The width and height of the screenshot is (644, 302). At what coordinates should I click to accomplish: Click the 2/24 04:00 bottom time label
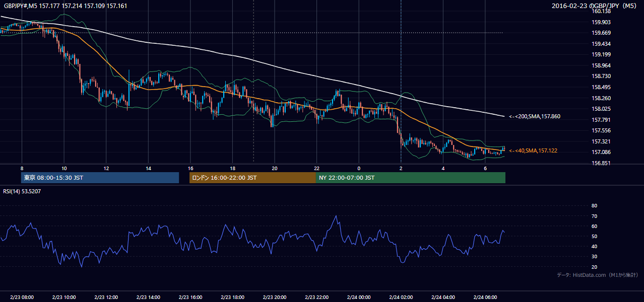click(443, 297)
